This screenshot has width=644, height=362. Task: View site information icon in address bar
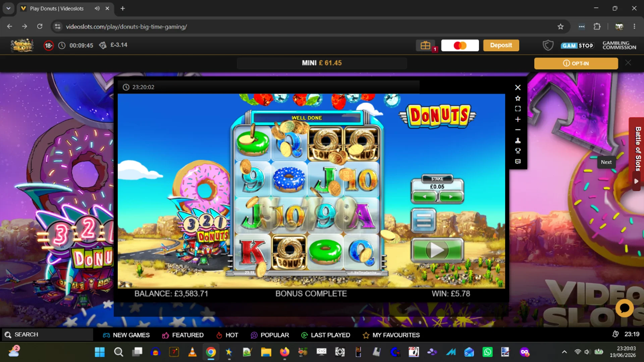pos(58,26)
